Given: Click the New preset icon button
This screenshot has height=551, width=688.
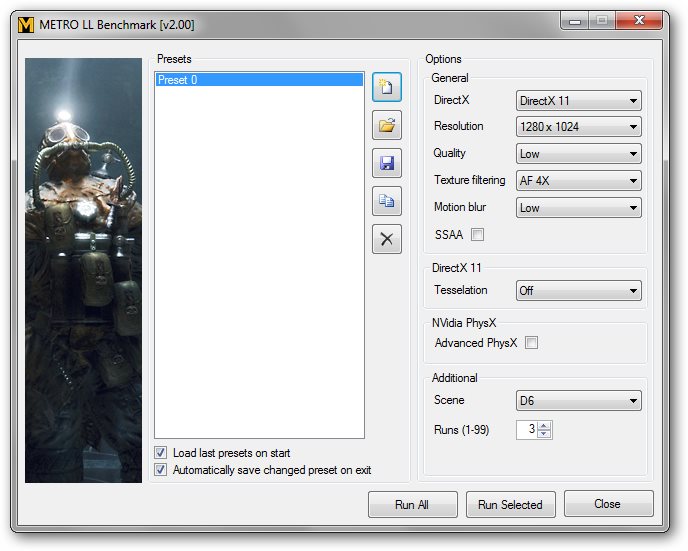Looking at the screenshot, I should (387, 87).
